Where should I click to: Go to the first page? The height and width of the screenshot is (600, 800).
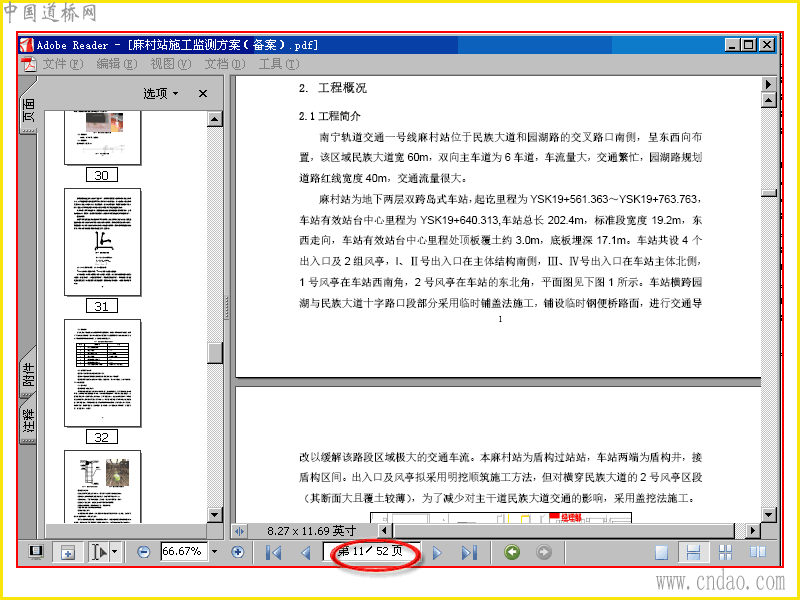274,553
